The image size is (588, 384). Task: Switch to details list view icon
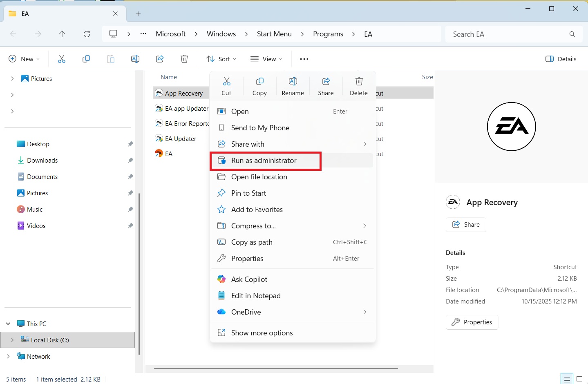pyautogui.click(x=567, y=379)
